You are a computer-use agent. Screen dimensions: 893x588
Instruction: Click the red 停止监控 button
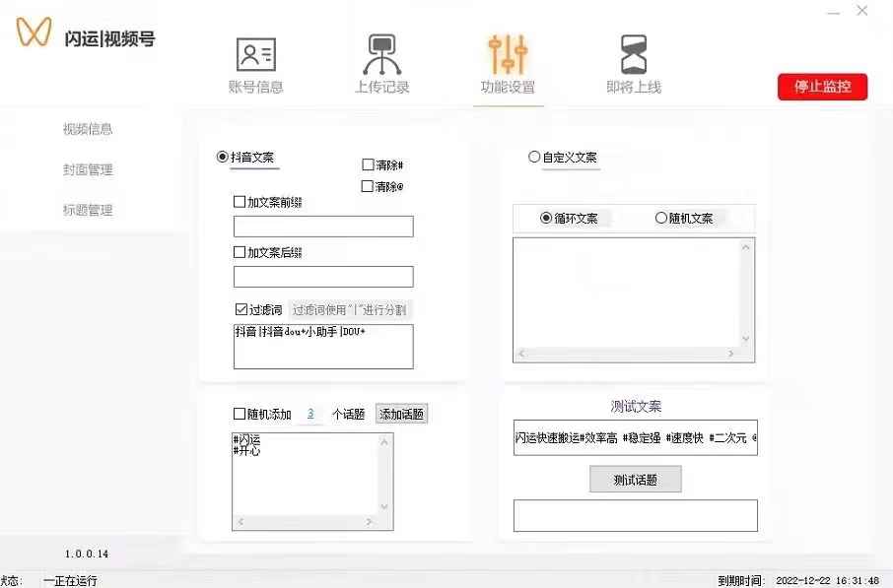pyautogui.click(x=822, y=87)
